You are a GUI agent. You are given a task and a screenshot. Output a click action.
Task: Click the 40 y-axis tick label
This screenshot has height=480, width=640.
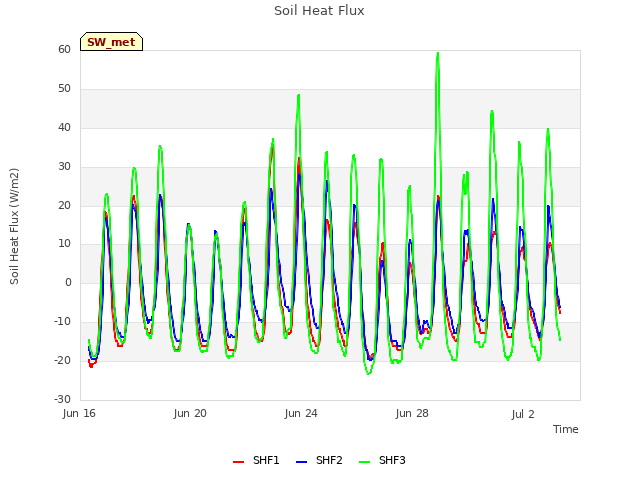(64, 128)
